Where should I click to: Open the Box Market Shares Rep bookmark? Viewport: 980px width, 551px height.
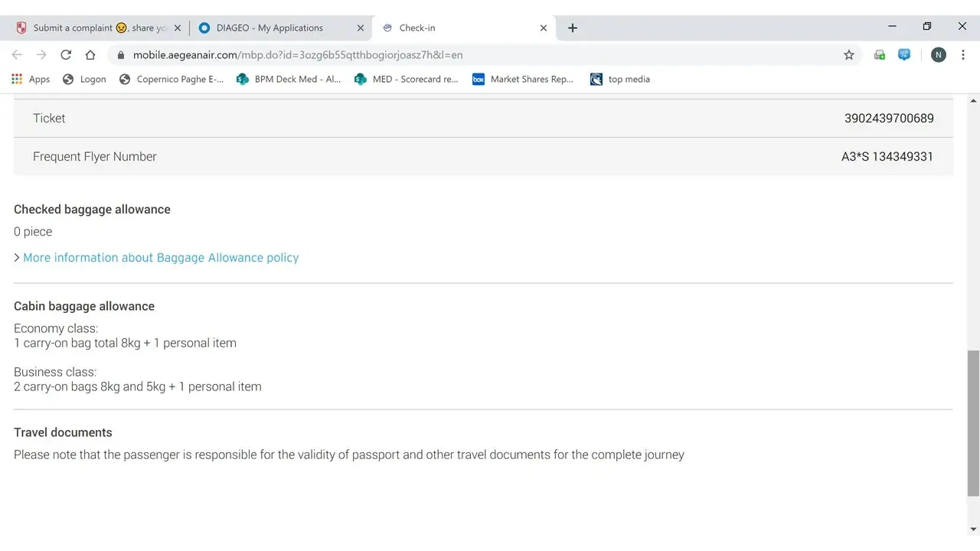523,79
